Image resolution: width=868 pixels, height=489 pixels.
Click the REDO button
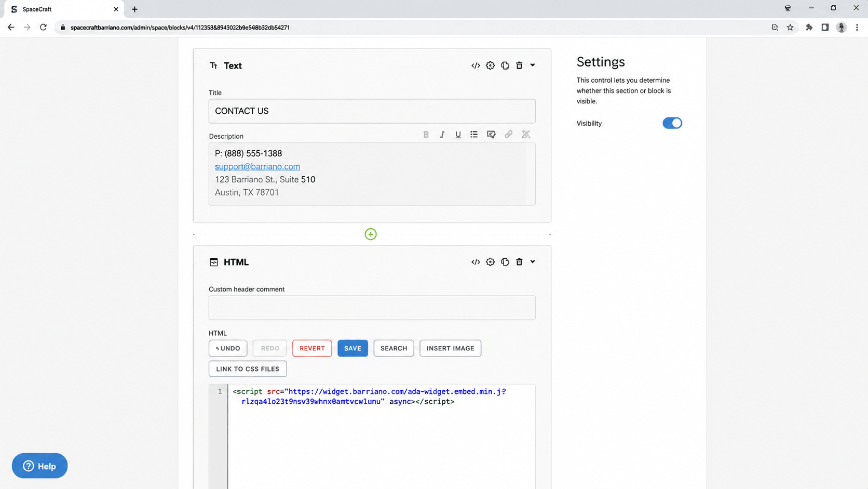(270, 348)
